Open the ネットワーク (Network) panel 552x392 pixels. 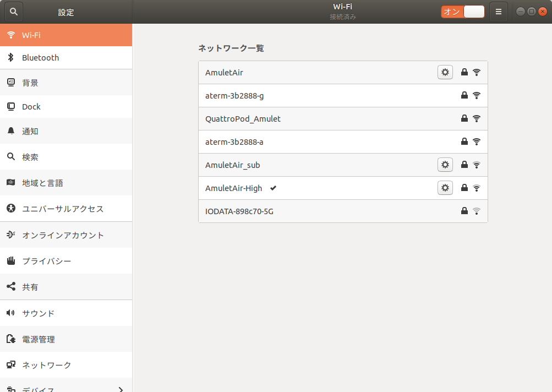tap(66, 365)
